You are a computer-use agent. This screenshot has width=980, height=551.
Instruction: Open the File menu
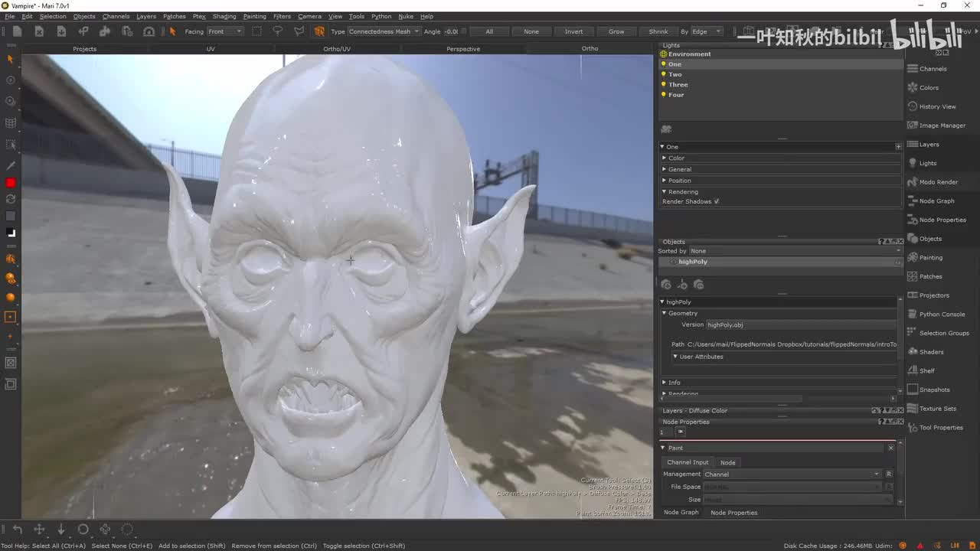coord(10,16)
